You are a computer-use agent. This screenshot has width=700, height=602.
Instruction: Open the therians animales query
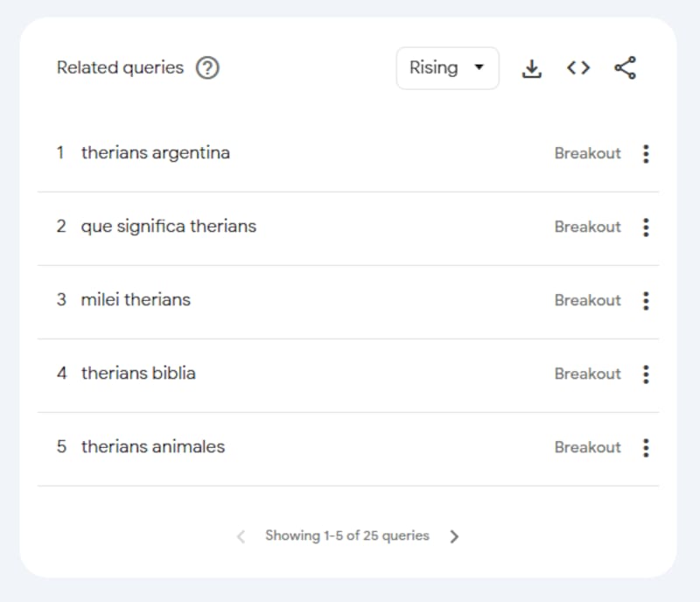coord(153,447)
